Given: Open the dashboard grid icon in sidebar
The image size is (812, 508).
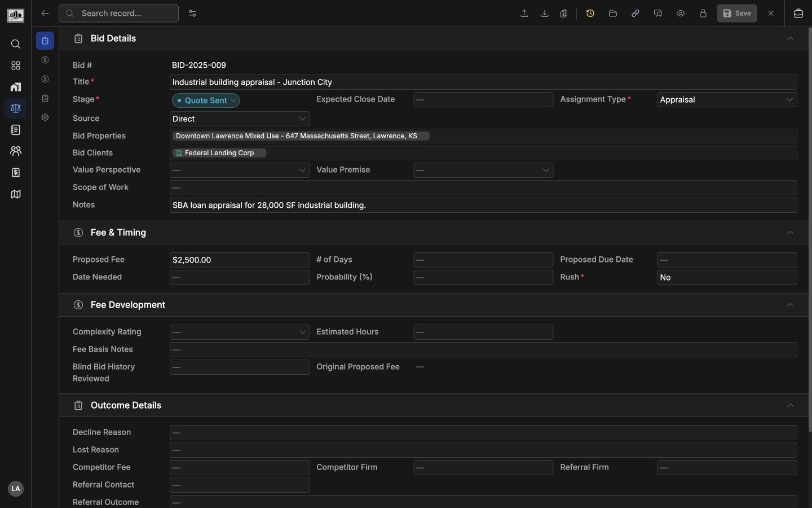Looking at the screenshot, I should 16,66.
